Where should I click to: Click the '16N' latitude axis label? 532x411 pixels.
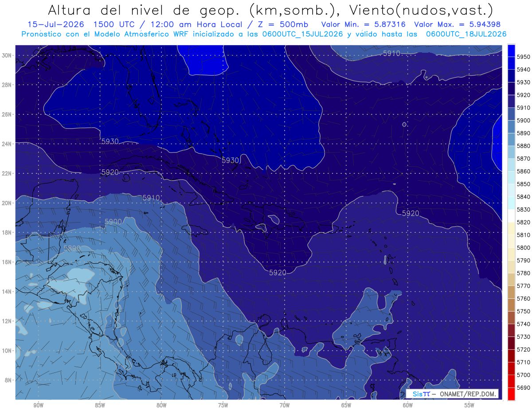pos(7,262)
